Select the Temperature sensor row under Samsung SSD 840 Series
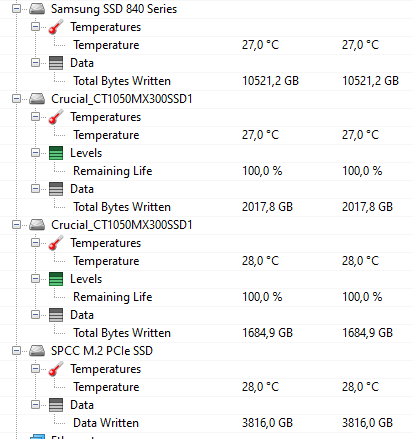The width and height of the screenshot is (413, 439). coord(206,45)
